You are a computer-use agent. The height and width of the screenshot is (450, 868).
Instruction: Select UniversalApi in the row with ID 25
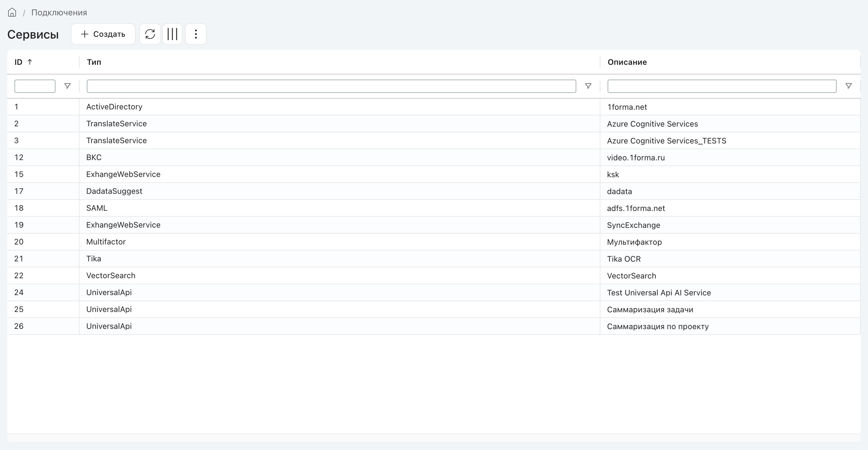click(x=339, y=309)
